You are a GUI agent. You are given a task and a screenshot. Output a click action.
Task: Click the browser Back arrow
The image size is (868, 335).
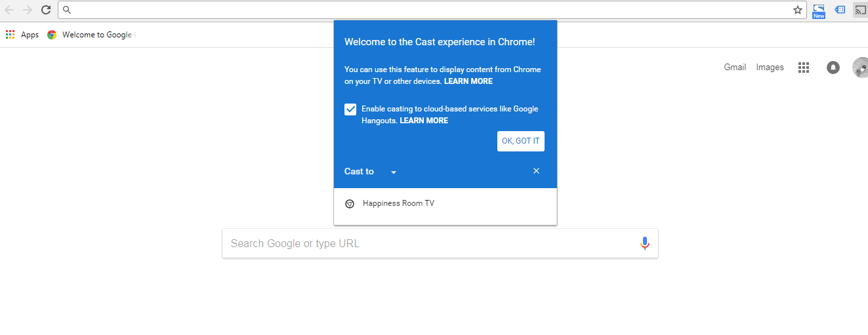(9, 10)
